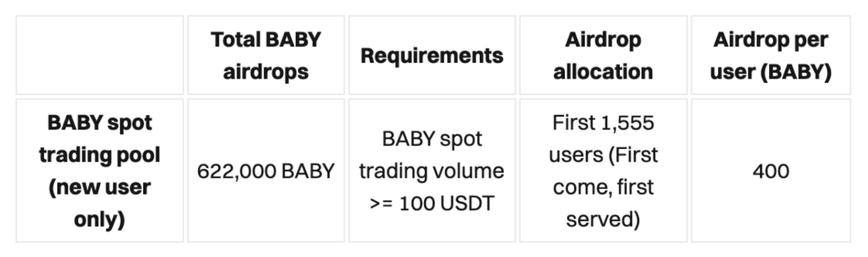Select the Airdrop per user (BABY) header
Image resolution: width=868 pixels, height=257 pixels.
[771, 56]
